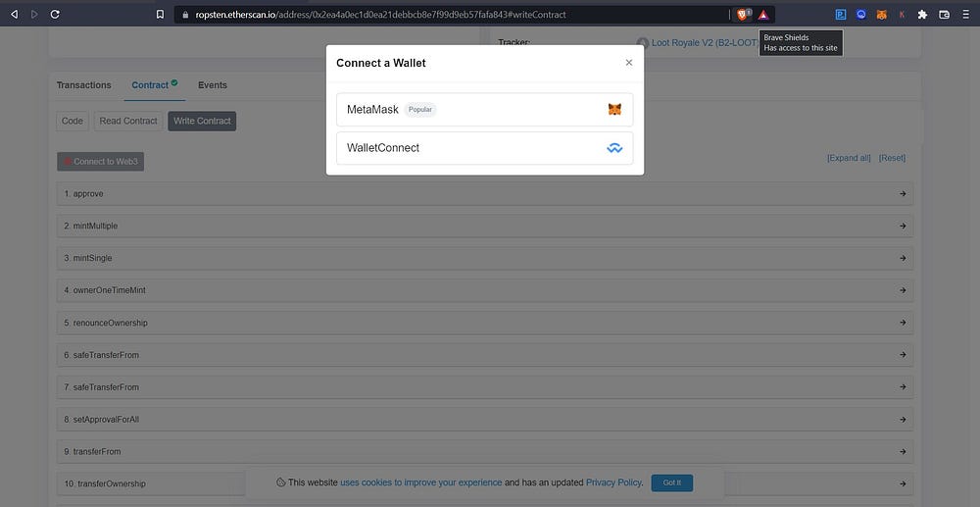
Task: Close the Connect a Wallet dialog
Action: coord(629,63)
